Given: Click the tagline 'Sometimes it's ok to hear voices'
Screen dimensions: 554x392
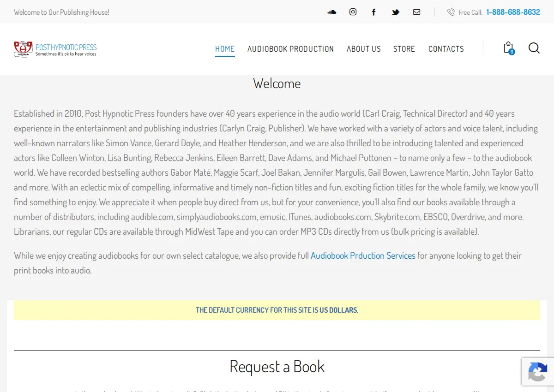Looking at the screenshot, I should pos(66,54).
